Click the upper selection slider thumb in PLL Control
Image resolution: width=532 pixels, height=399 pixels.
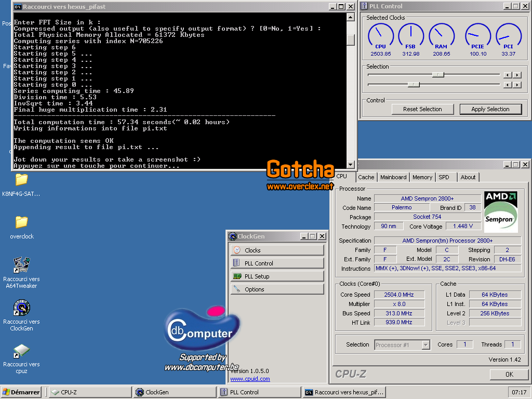click(438, 75)
